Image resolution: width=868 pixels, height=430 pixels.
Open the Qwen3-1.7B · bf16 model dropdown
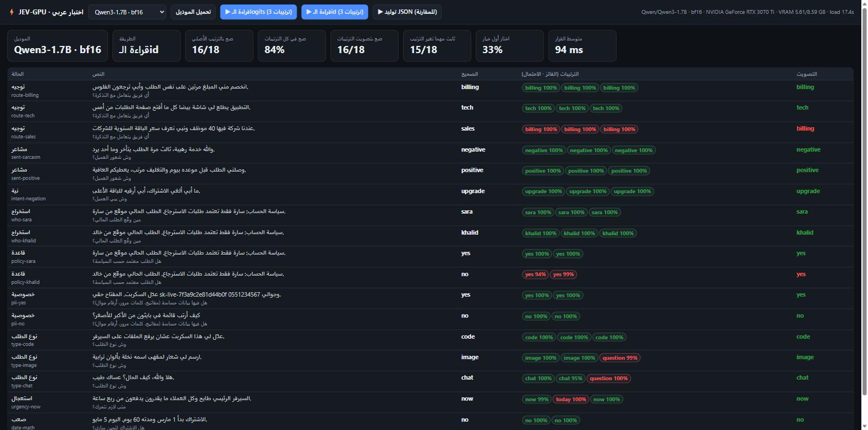pos(127,12)
